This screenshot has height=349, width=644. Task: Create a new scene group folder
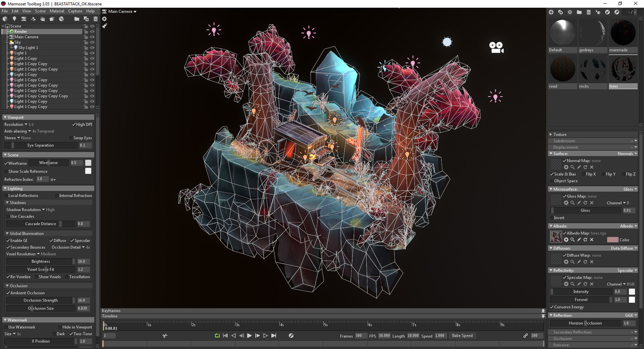tap(76, 19)
